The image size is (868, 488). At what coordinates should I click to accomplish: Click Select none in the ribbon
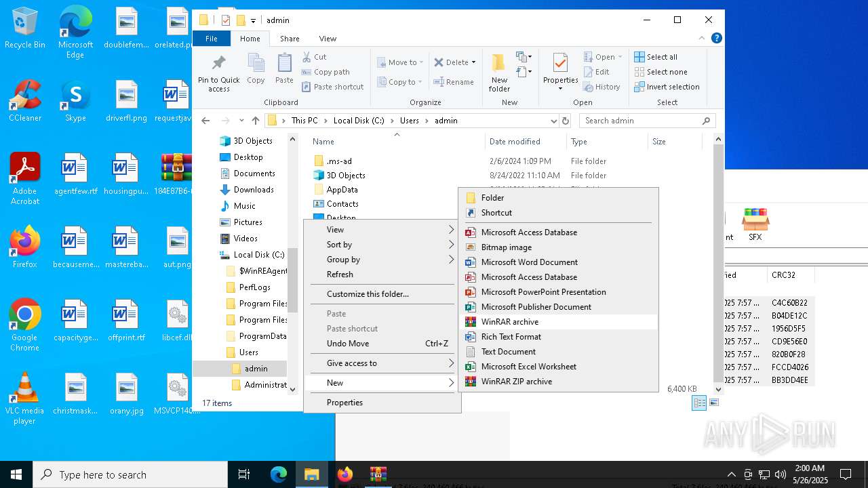[x=660, y=72]
